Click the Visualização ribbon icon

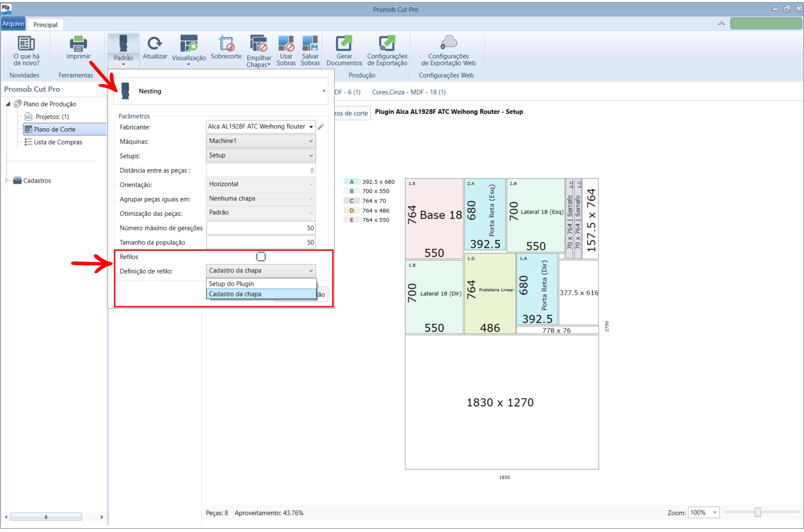point(189,43)
